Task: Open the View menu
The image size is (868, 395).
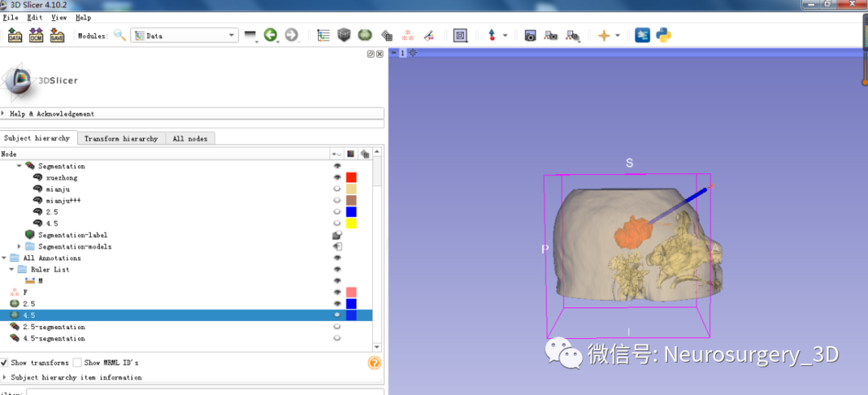Action: [x=59, y=18]
